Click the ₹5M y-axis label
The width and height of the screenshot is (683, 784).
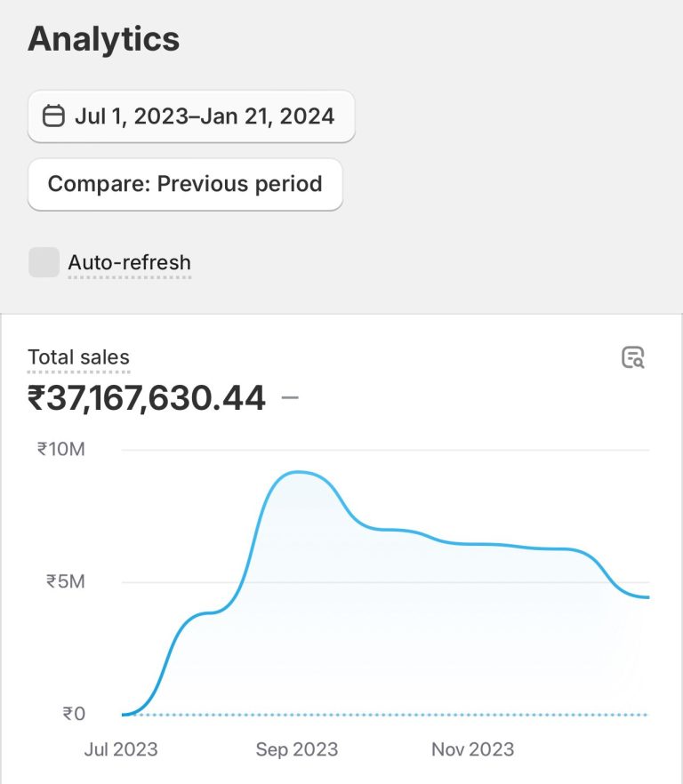tap(65, 581)
